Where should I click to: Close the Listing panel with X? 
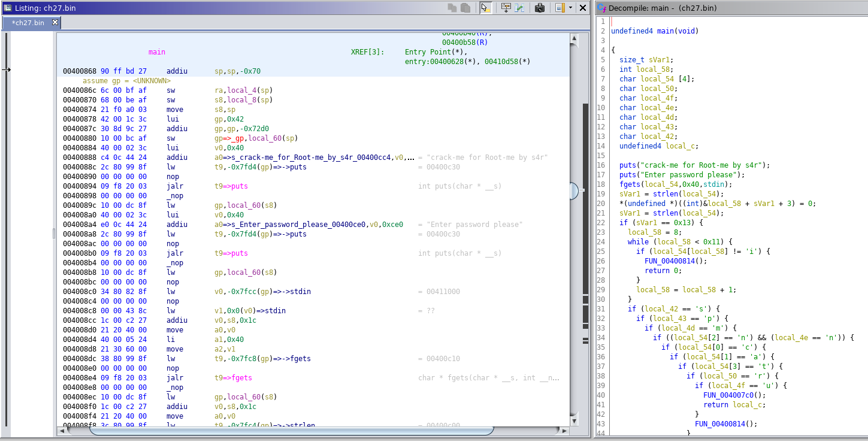(x=582, y=8)
